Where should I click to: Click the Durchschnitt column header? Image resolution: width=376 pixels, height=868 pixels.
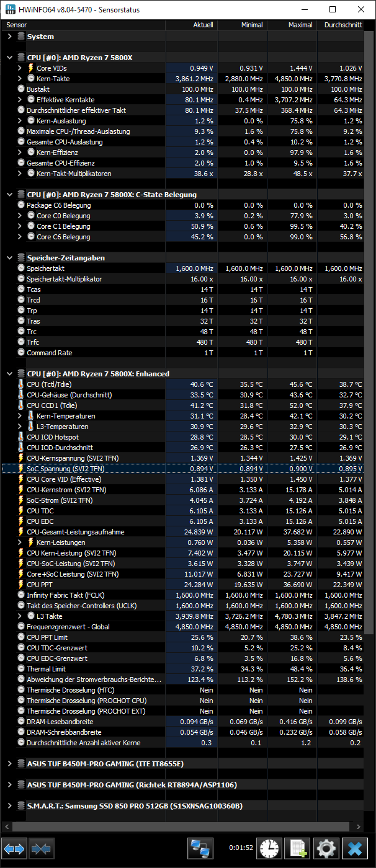coord(341,25)
